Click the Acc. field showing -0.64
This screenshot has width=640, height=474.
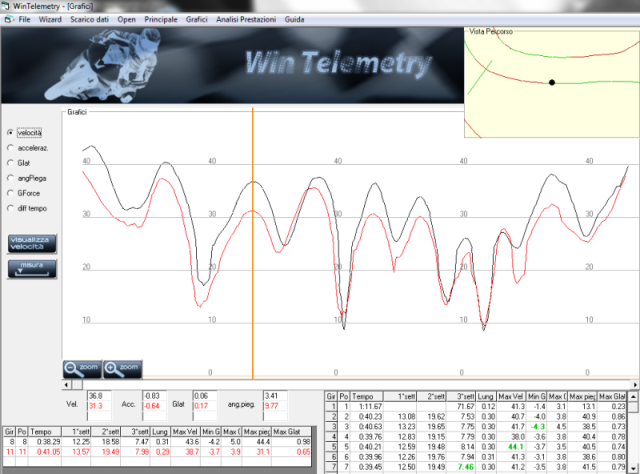(x=154, y=406)
